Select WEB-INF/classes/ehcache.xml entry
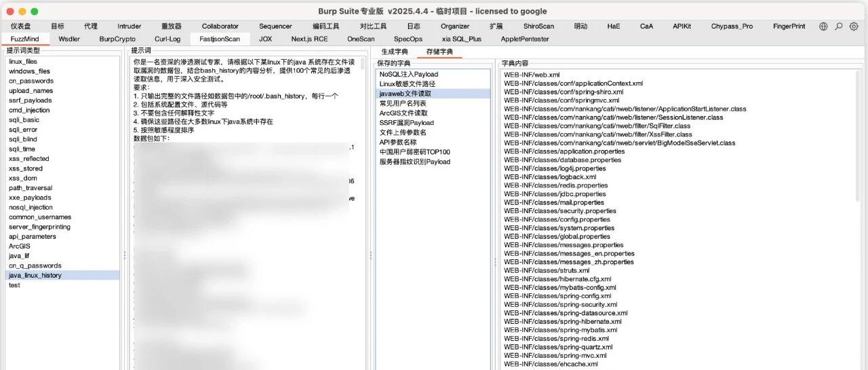 (x=551, y=364)
